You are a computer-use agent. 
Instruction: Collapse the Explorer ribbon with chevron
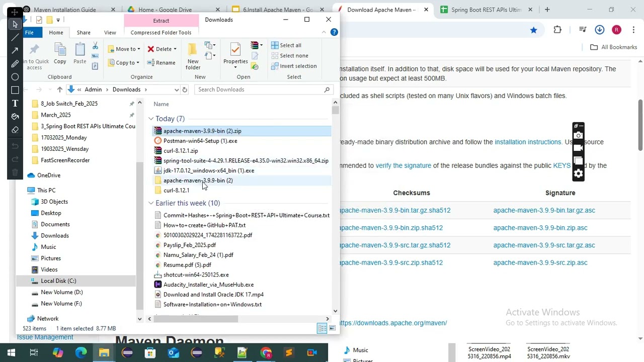tap(324, 32)
